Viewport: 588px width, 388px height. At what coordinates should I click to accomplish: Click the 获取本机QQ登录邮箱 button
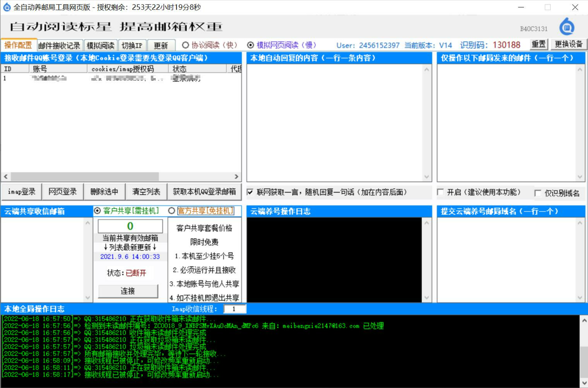[204, 192]
